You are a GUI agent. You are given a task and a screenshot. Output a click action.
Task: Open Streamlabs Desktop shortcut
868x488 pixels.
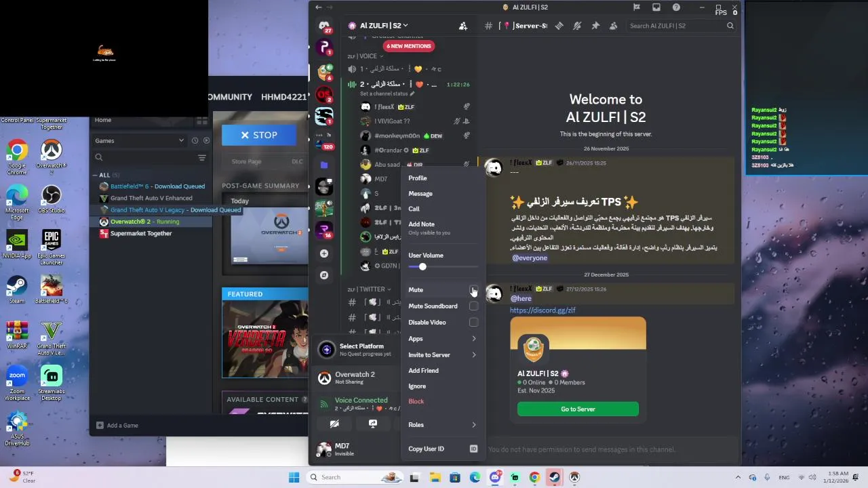(51, 383)
